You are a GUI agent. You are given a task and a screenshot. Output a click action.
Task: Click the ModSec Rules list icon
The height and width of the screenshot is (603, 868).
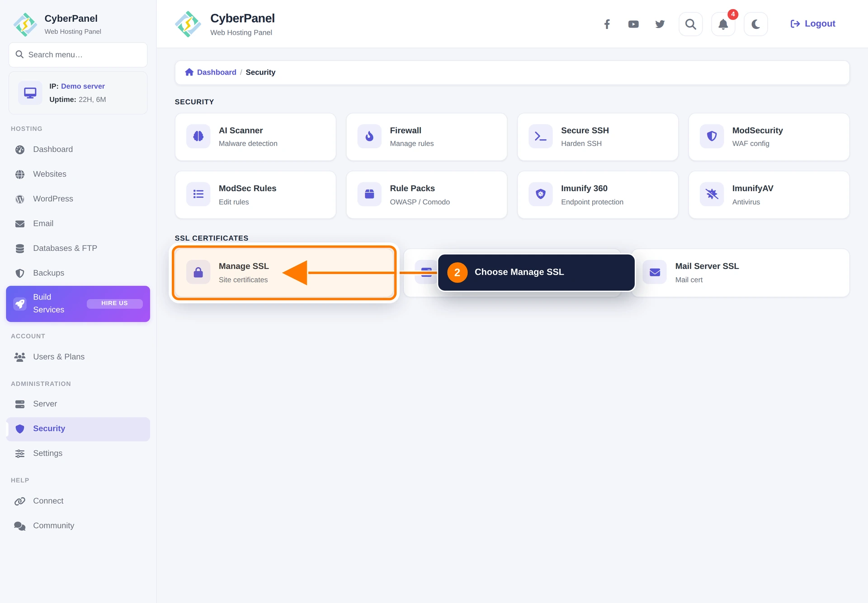198,194
